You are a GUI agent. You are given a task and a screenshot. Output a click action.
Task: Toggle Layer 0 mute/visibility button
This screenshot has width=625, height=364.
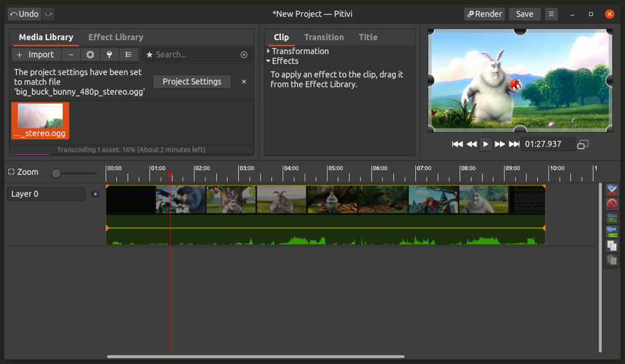pos(96,194)
